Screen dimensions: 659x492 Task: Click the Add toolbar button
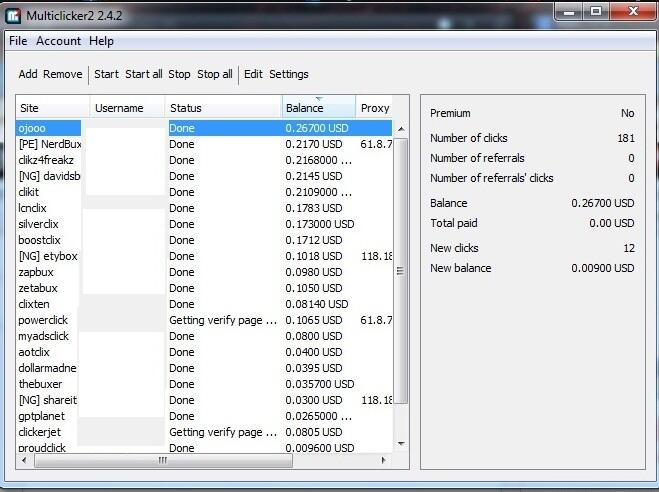click(28, 74)
